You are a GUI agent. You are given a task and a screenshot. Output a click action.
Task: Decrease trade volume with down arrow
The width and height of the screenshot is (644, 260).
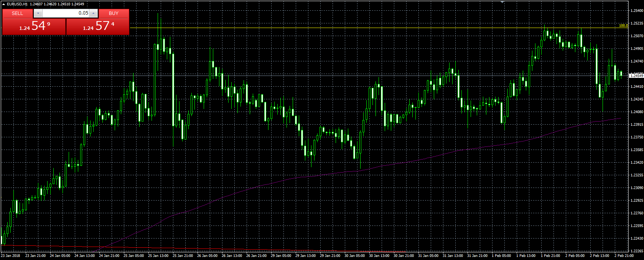coord(38,13)
